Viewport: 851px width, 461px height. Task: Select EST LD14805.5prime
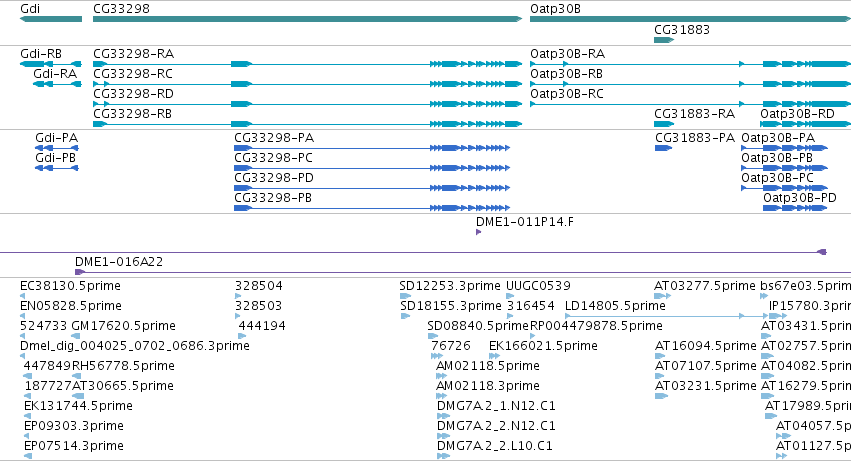pos(615,306)
